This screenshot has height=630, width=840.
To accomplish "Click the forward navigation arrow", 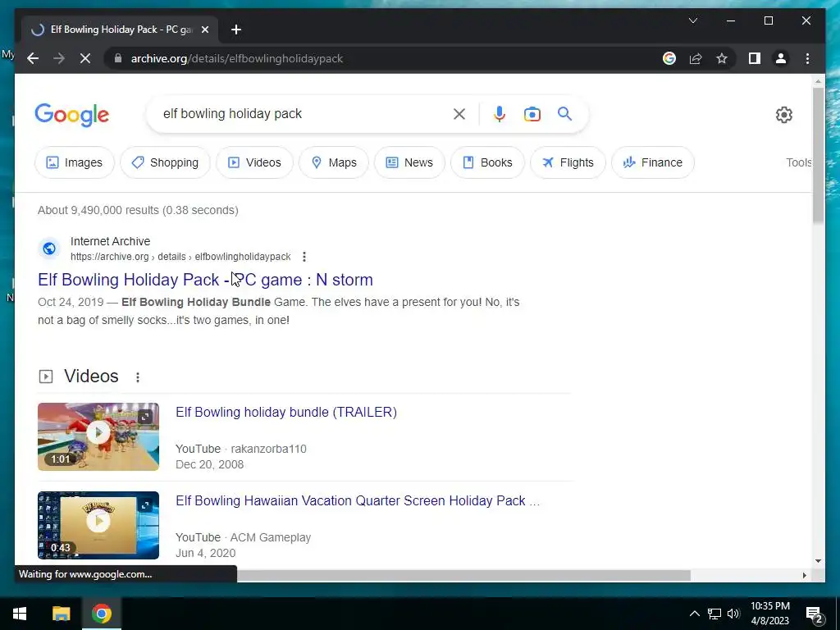I will pos(59,58).
